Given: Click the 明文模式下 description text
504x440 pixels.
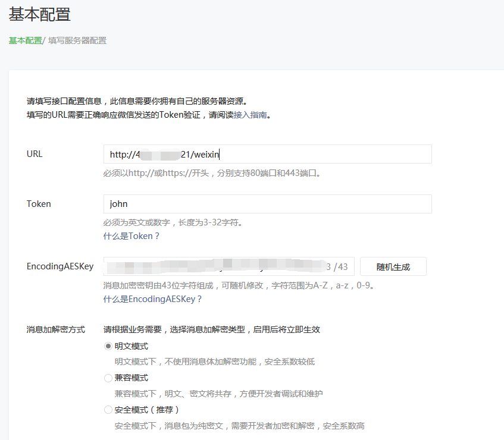Looking at the screenshot, I should click(x=215, y=362).
